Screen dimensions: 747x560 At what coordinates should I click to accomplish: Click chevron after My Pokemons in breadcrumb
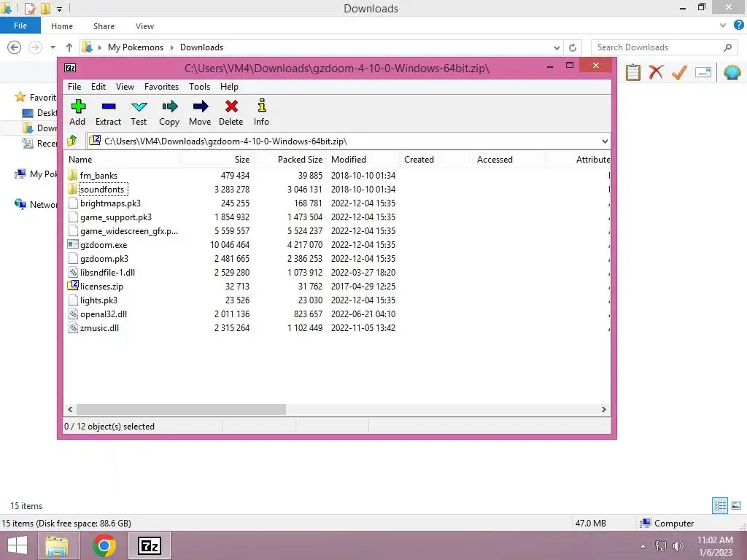172,47
